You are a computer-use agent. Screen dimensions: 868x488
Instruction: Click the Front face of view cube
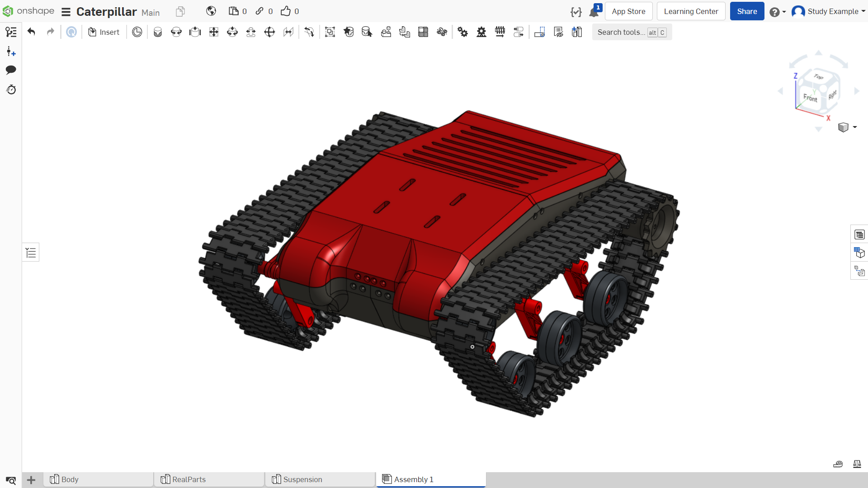[x=810, y=98]
